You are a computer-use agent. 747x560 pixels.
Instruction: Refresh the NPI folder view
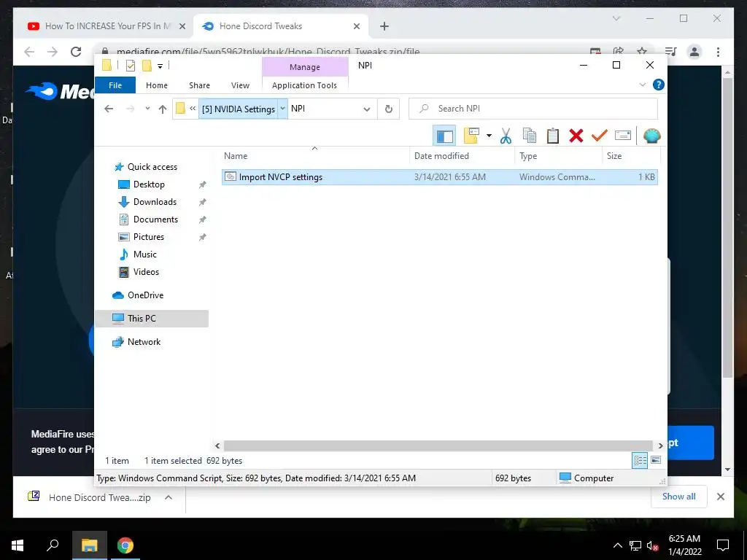click(389, 109)
